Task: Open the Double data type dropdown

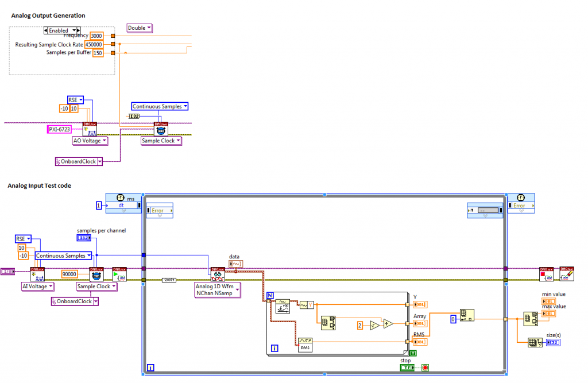Action: tap(140, 28)
